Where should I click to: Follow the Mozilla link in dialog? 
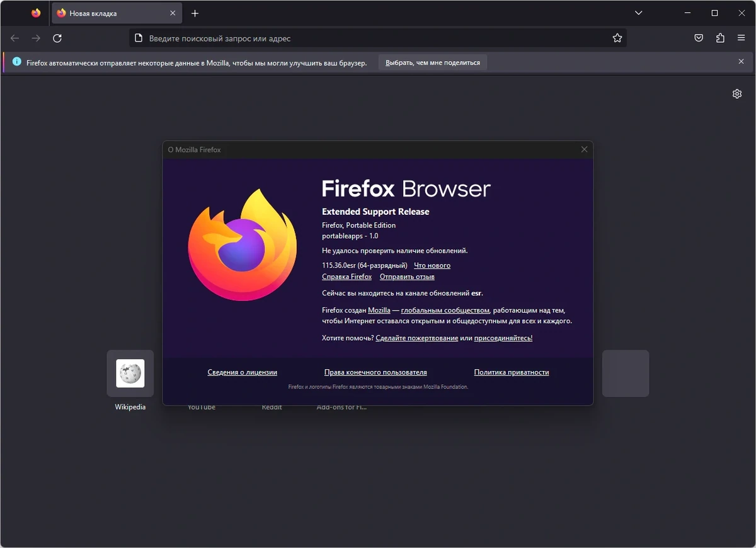tap(379, 310)
